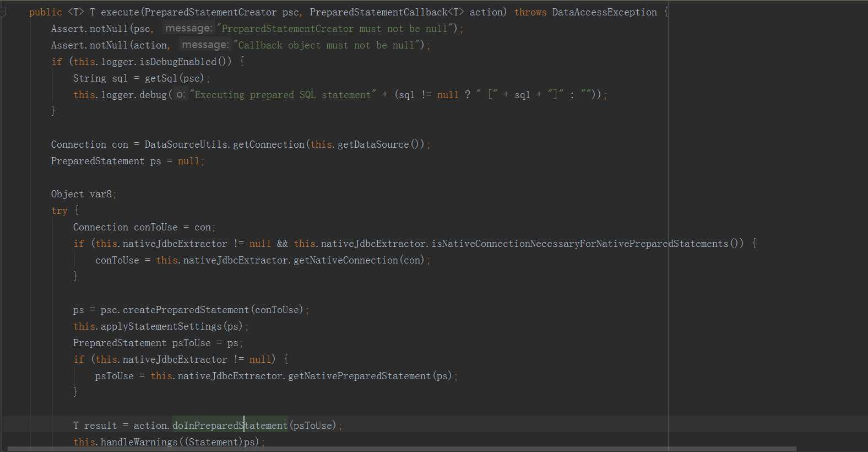Click 'DataAccessException' in the throws clause

tap(605, 12)
